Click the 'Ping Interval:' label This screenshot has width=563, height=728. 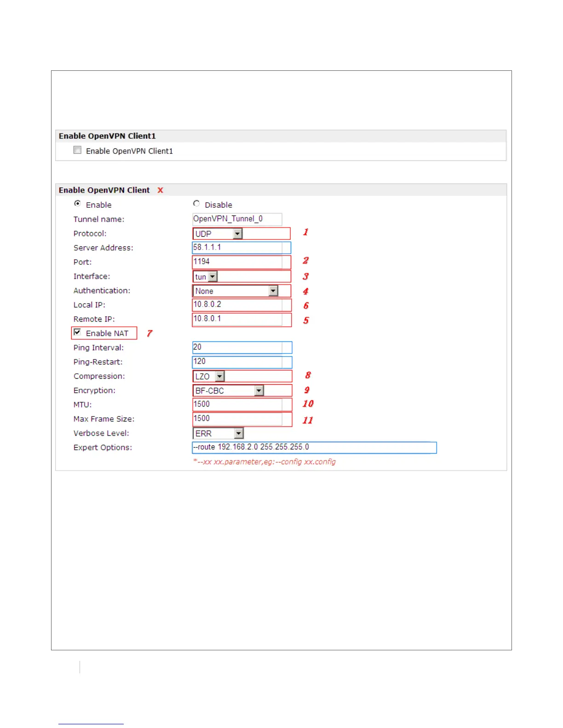(x=98, y=348)
